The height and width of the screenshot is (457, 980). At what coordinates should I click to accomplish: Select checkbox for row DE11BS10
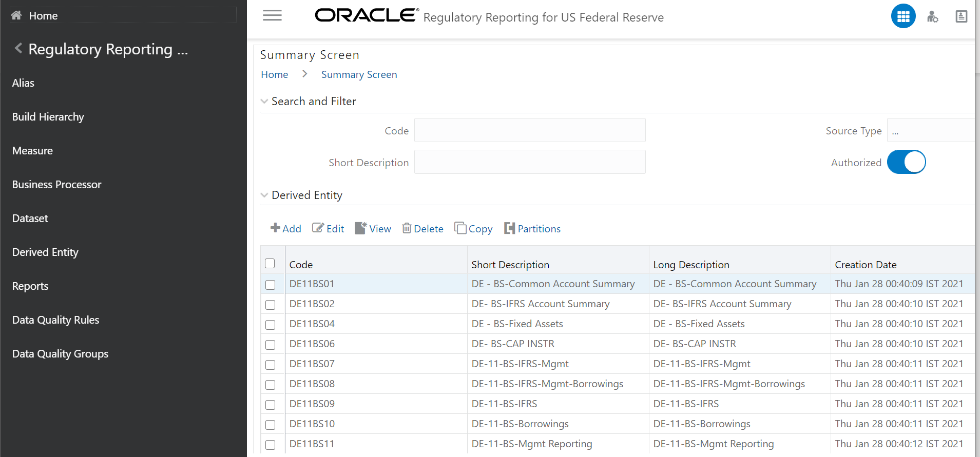point(271,425)
